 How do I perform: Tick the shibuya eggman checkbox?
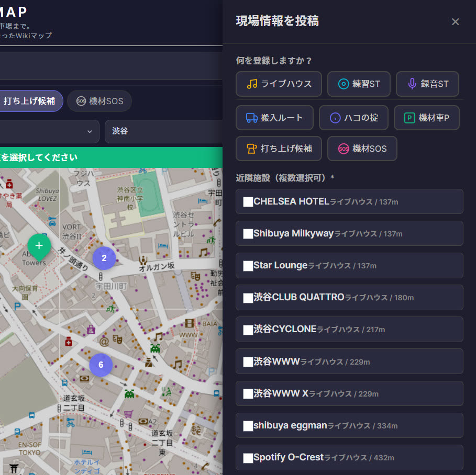[x=248, y=426]
